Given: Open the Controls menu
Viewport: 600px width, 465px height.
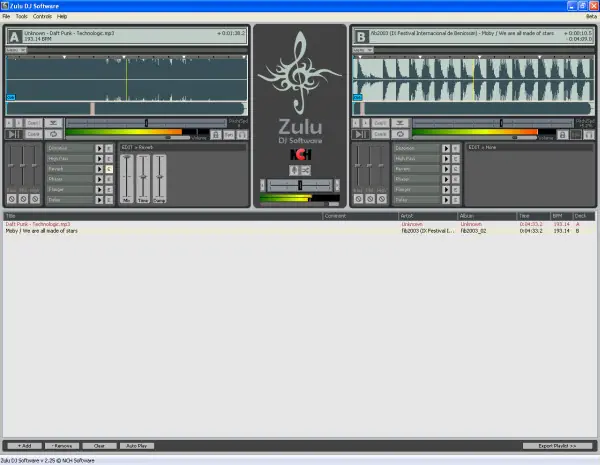Looking at the screenshot, I should [x=42, y=16].
